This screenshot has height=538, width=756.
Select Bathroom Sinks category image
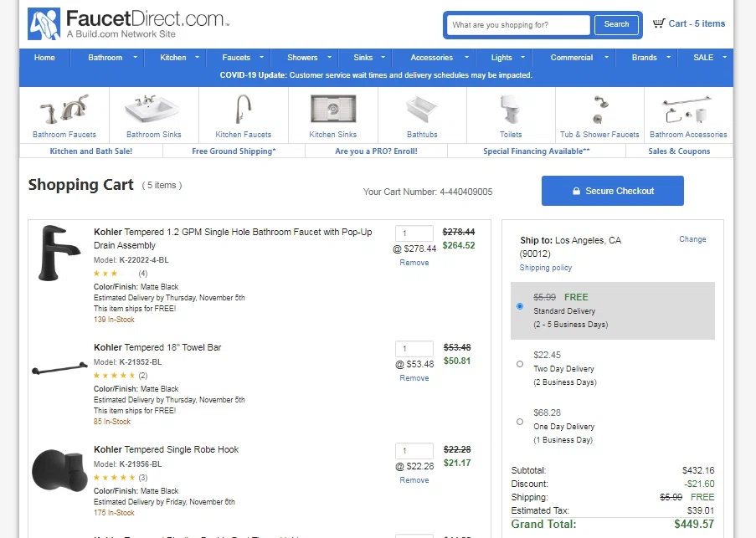pyautogui.click(x=152, y=109)
